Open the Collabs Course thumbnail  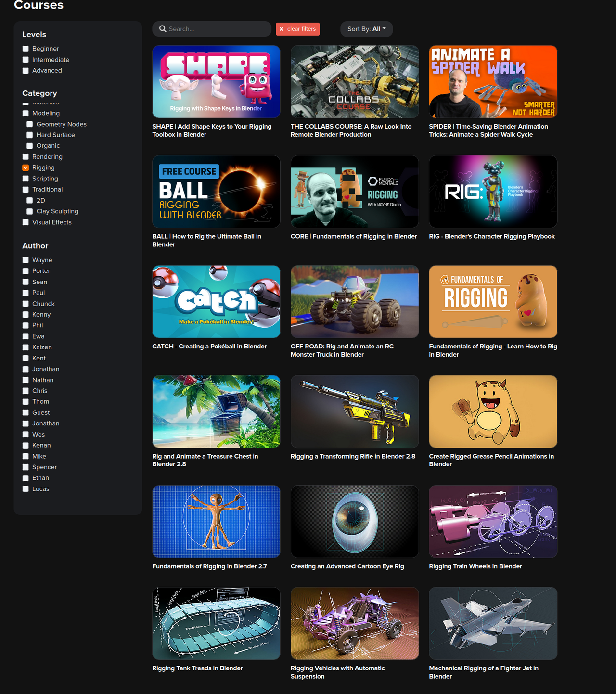click(x=355, y=82)
